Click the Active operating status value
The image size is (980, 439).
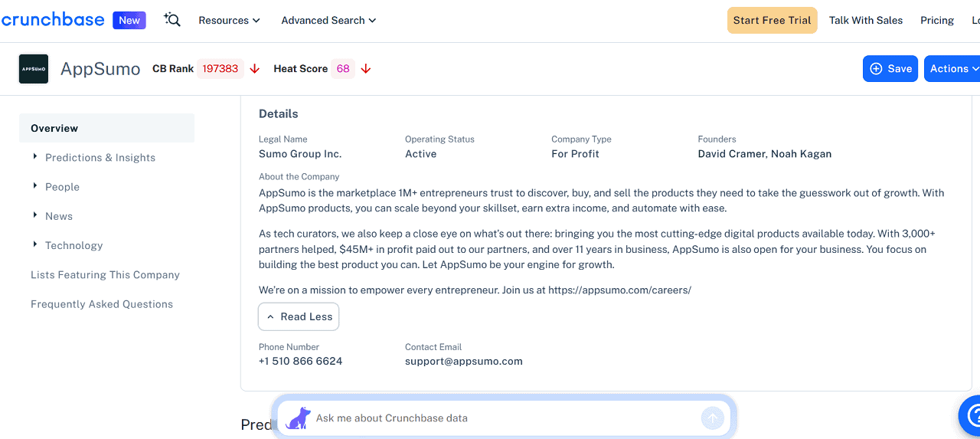(x=420, y=154)
